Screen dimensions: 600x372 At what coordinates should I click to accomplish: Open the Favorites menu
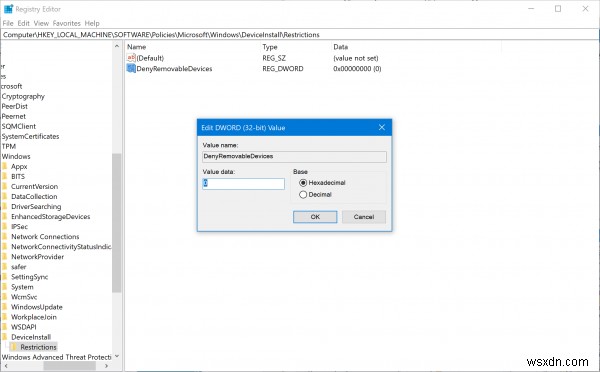click(x=67, y=23)
